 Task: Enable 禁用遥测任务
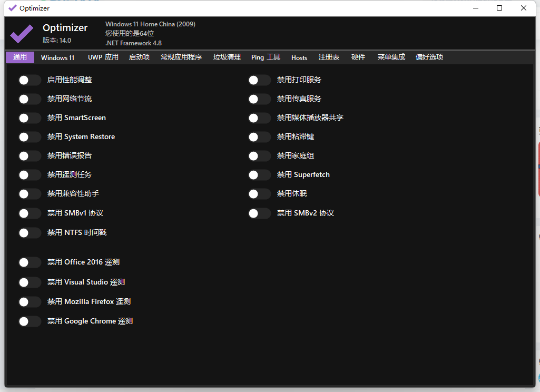coord(30,174)
